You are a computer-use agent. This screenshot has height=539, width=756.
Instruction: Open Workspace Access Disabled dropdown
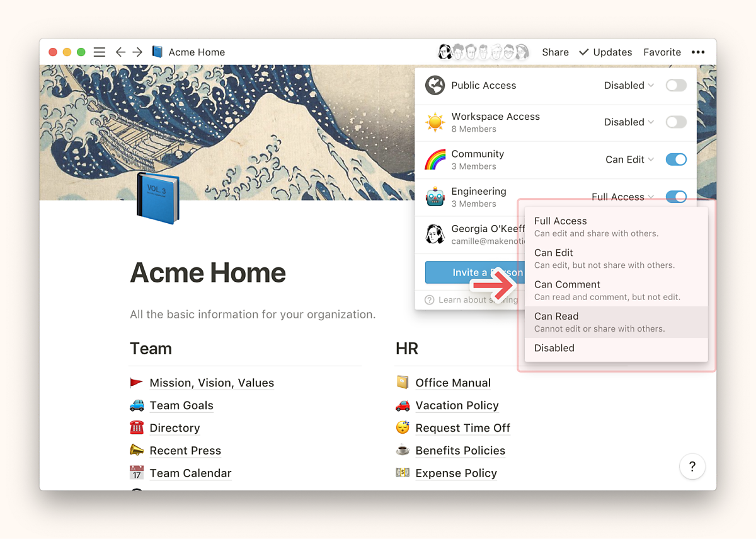pos(629,122)
